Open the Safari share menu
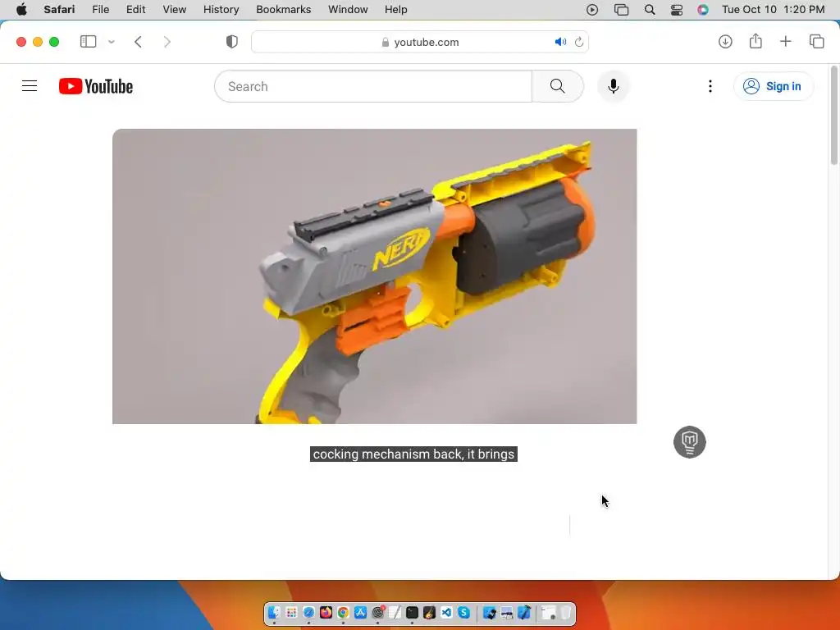Viewport: 840px width, 630px height. click(756, 41)
